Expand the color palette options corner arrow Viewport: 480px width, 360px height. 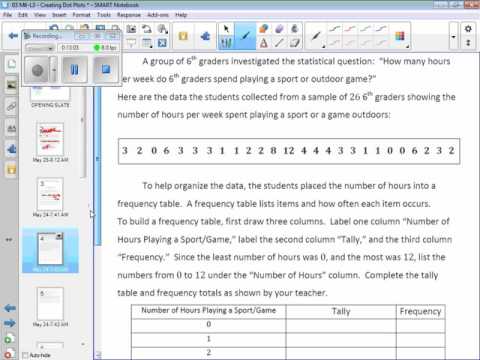point(407,47)
